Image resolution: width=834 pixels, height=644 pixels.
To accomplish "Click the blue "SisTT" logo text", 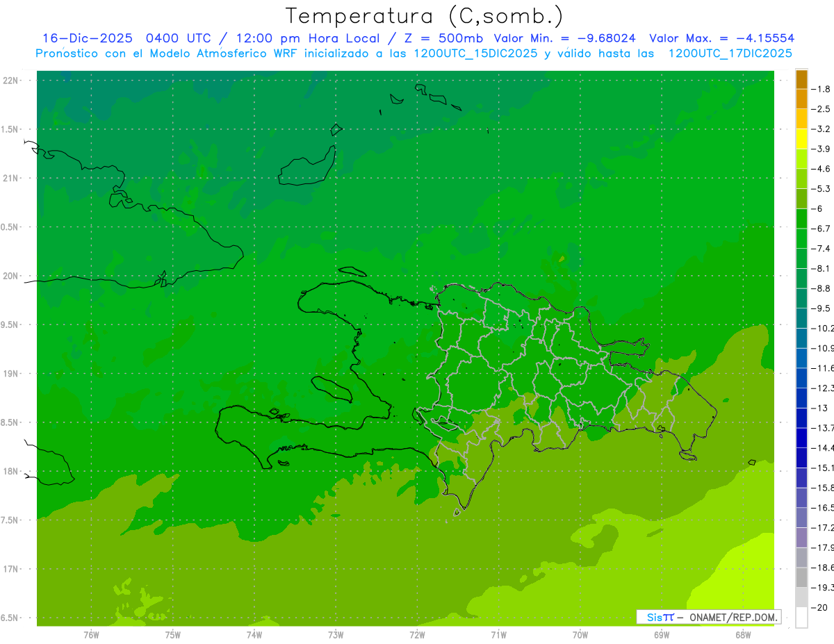I will coord(660,617).
